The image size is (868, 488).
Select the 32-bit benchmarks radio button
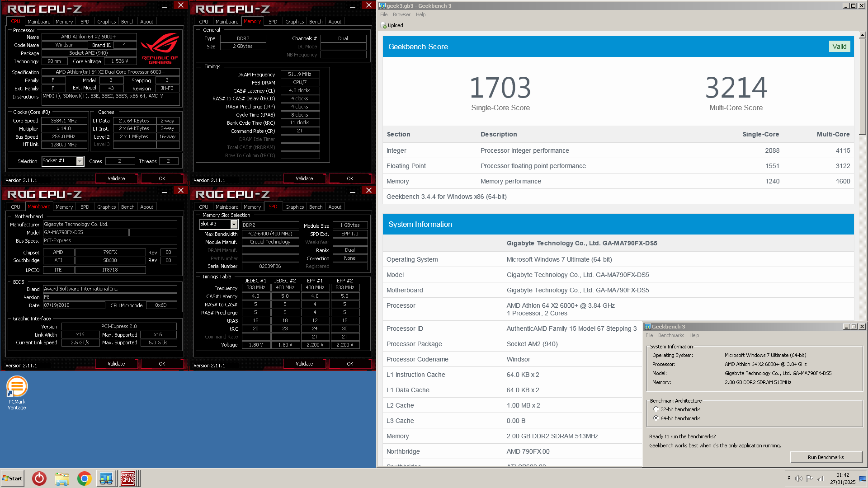coord(656,409)
